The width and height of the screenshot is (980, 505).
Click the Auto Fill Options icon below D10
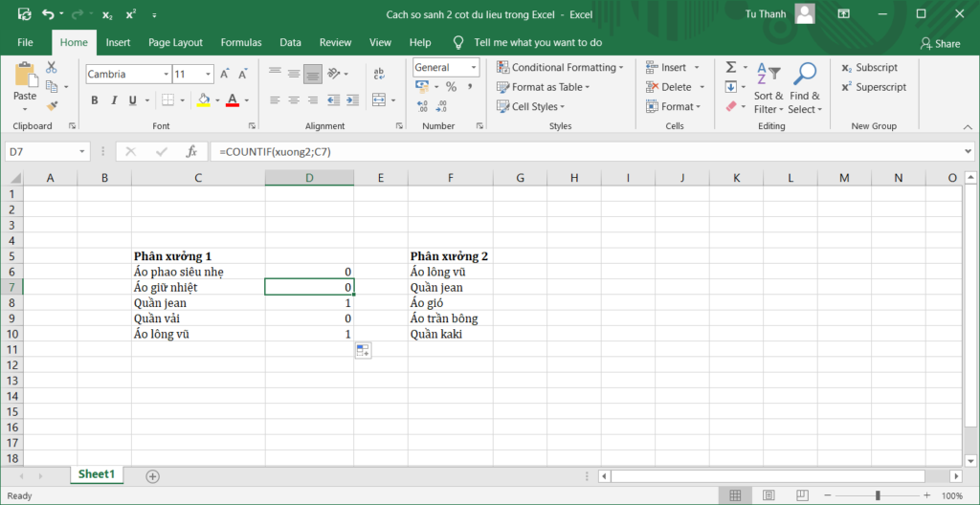point(363,351)
